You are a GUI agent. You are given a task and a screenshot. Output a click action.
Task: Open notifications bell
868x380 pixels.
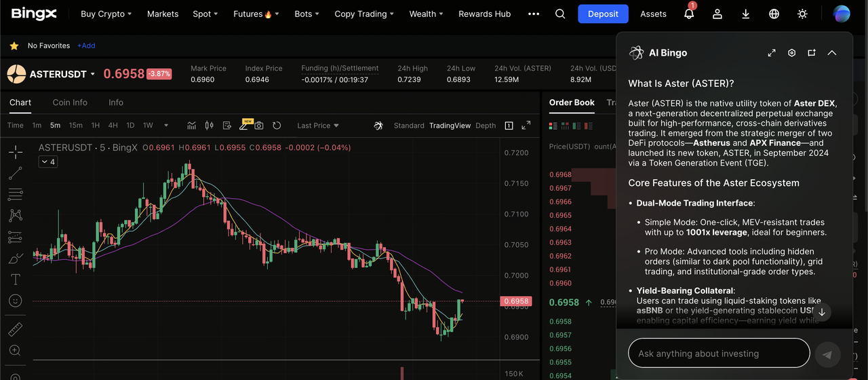[x=689, y=14]
